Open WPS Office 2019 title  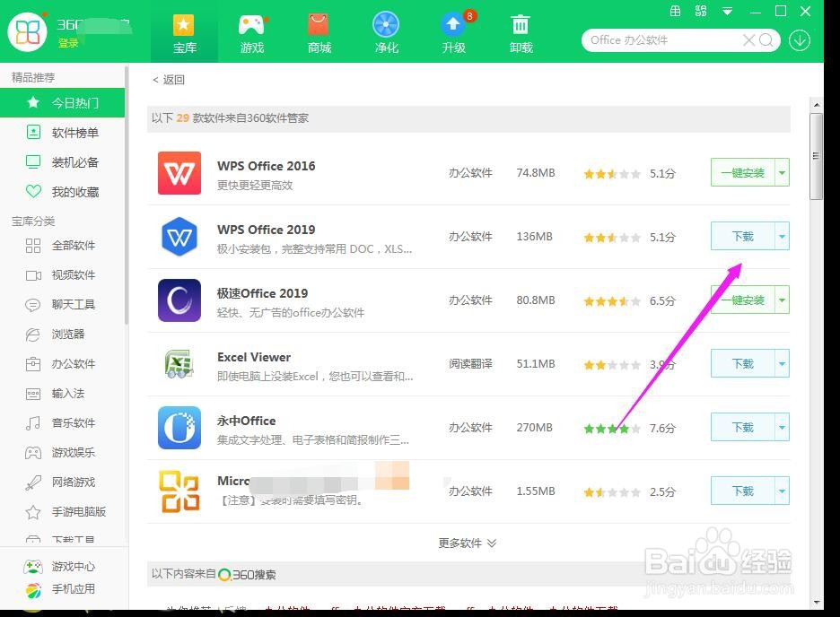pyautogui.click(x=267, y=230)
